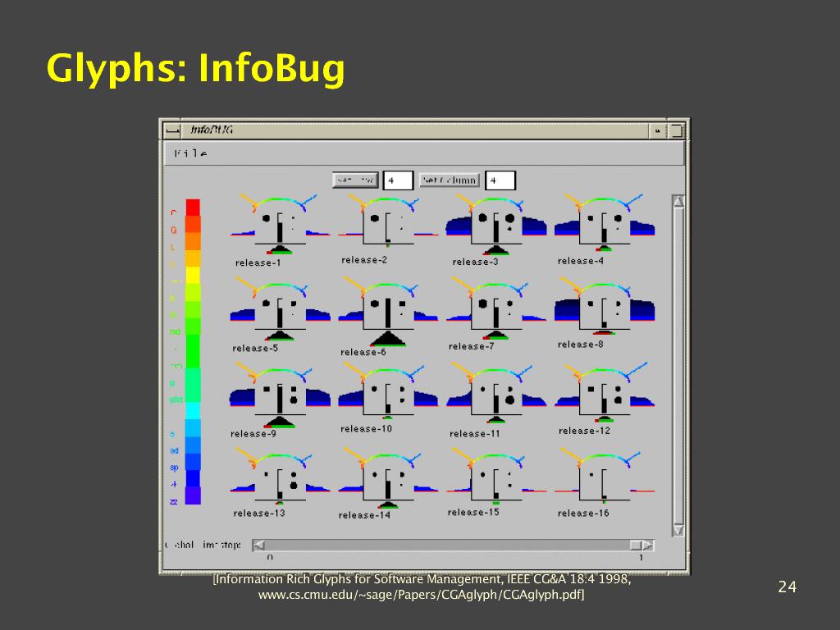The height and width of the screenshot is (630, 840).
Task: Open the File menu
Action: point(190,153)
